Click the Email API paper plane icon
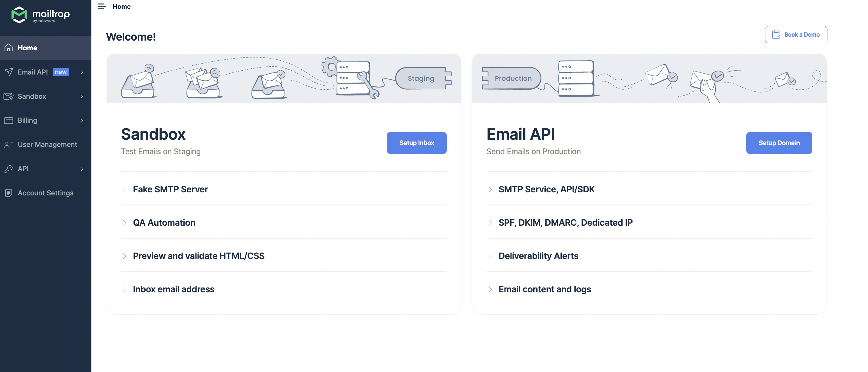868x372 pixels. click(x=9, y=72)
